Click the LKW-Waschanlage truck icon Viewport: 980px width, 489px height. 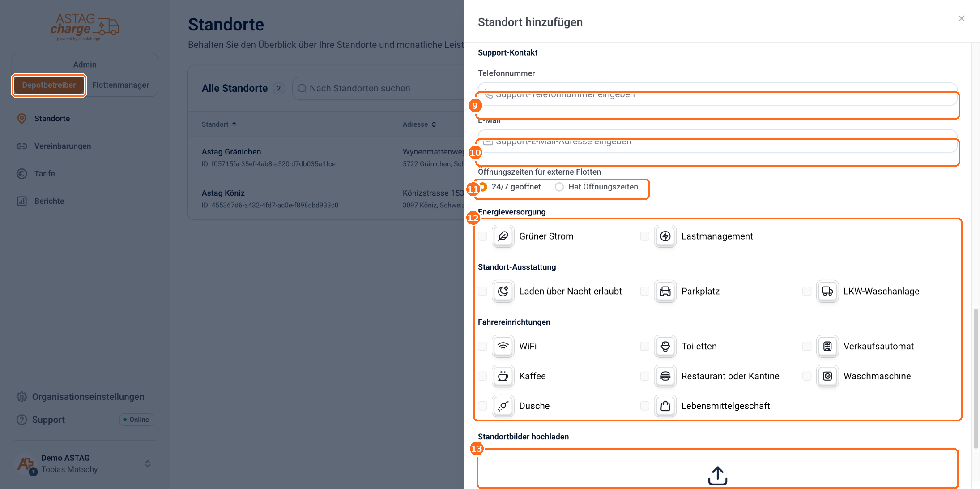click(827, 291)
